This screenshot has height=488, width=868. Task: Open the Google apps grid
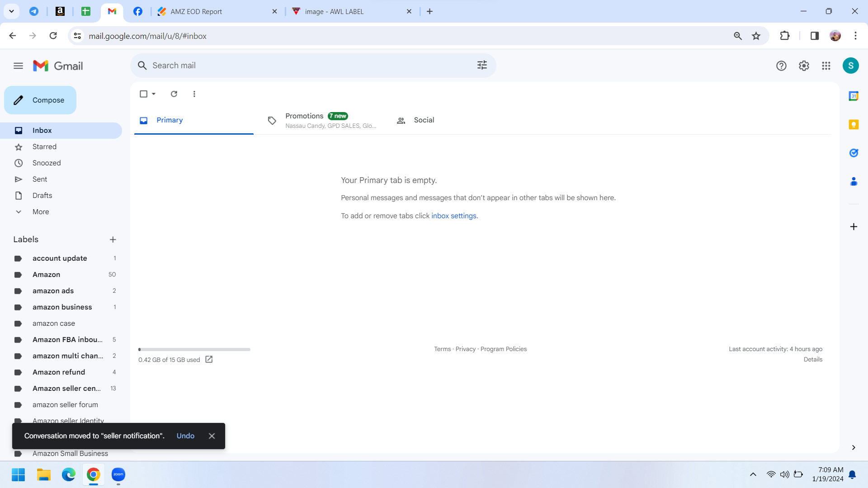(826, 66)
